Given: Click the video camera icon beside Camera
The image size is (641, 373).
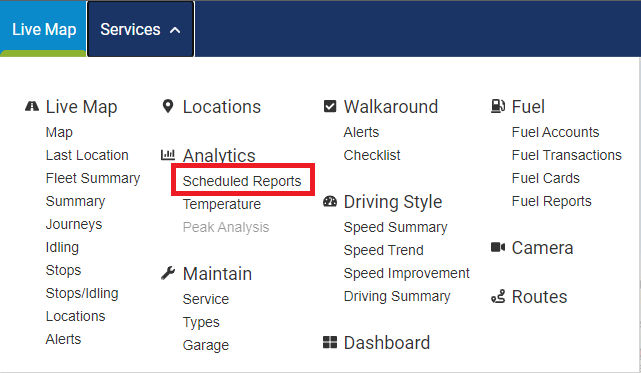Looking at the screenshot, I should click(498, 247).
